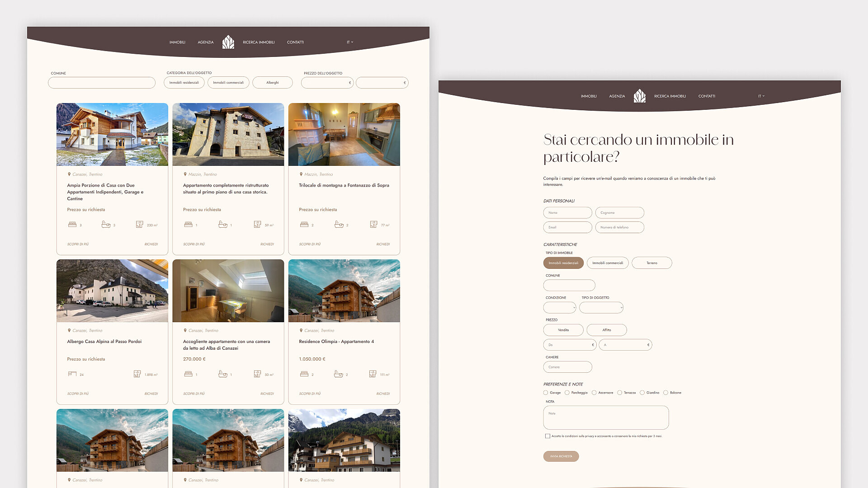This screenshot has width=868, height=488.
Task: Click bed icon on Residence Olimpia Appartamento 4 card
Action: click(304, 374)
